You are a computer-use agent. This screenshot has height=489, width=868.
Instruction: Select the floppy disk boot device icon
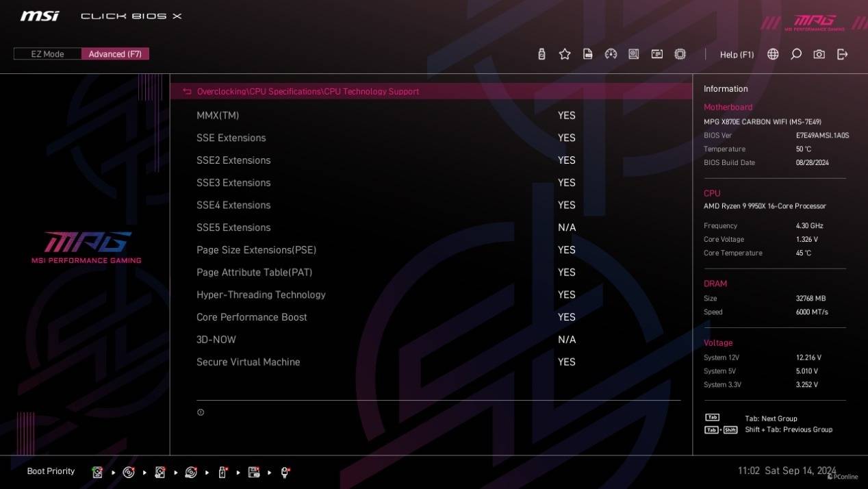pyautogui.click(x=254, y=472)
